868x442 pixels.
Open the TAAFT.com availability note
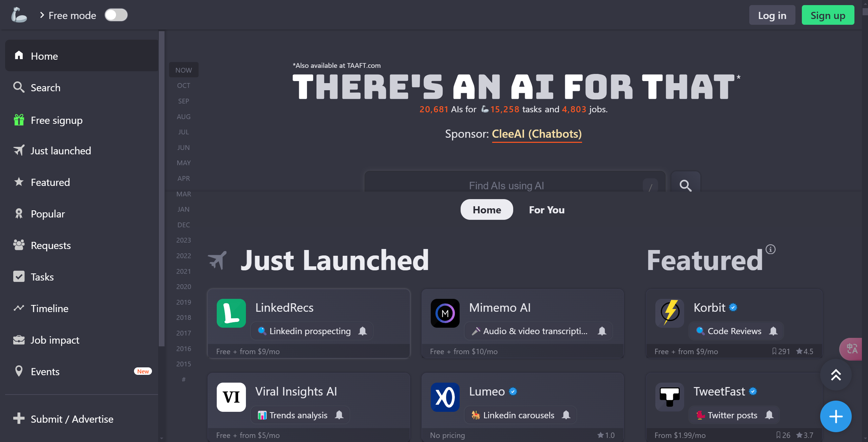[336, 65]
